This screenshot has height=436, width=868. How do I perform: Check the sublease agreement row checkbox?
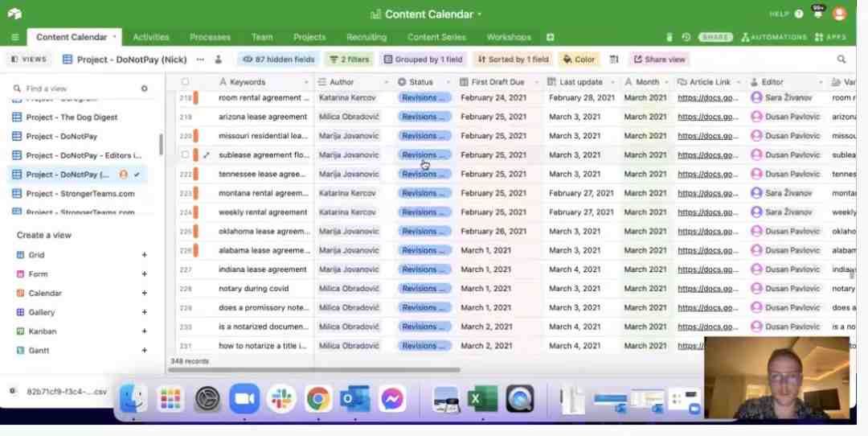click(x=185, y=155)
